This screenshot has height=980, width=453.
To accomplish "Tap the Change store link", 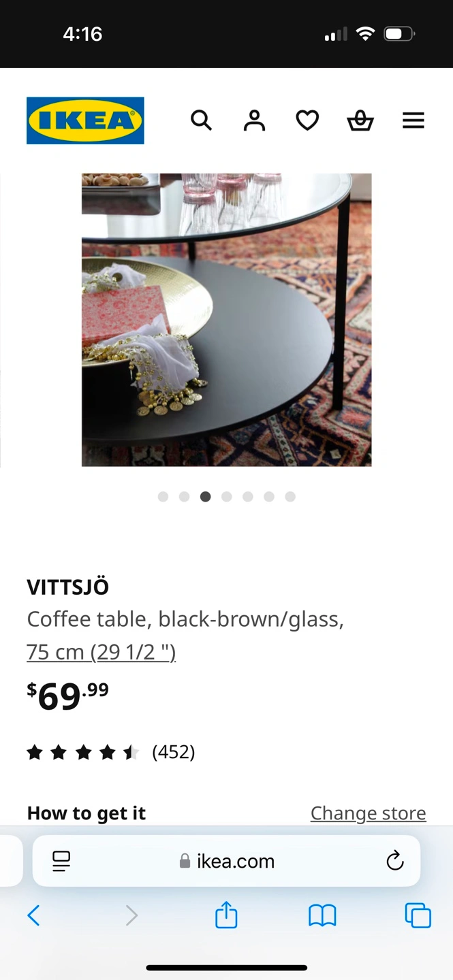I will point(369,813).
